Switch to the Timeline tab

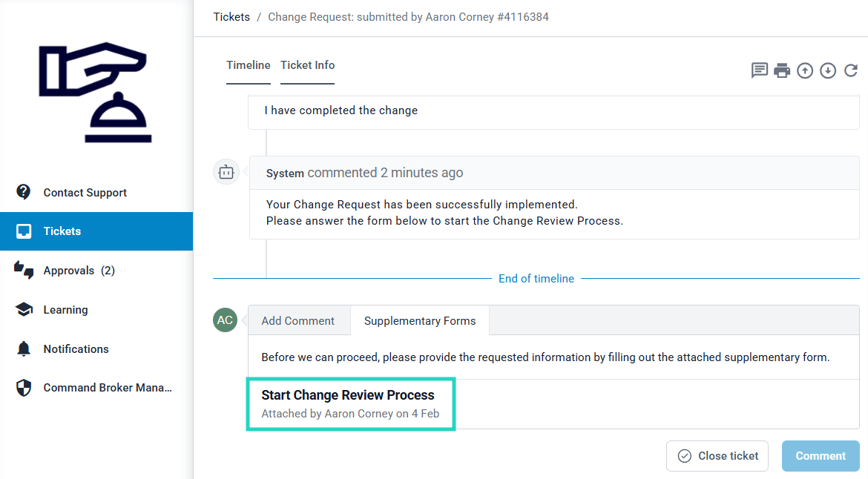(x=249, y=65)
